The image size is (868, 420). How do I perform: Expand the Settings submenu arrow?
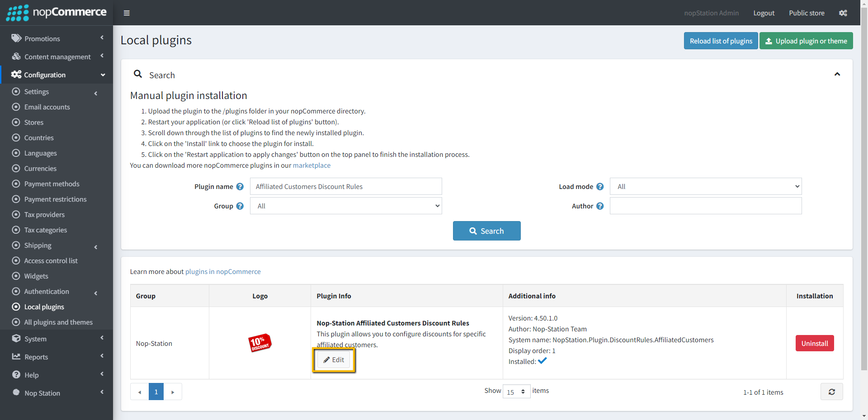[x=96, y=94]
